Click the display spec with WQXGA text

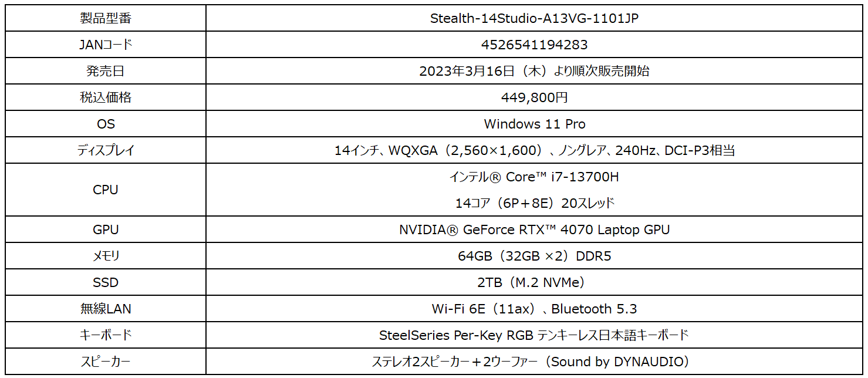click(x=534, y=150)
